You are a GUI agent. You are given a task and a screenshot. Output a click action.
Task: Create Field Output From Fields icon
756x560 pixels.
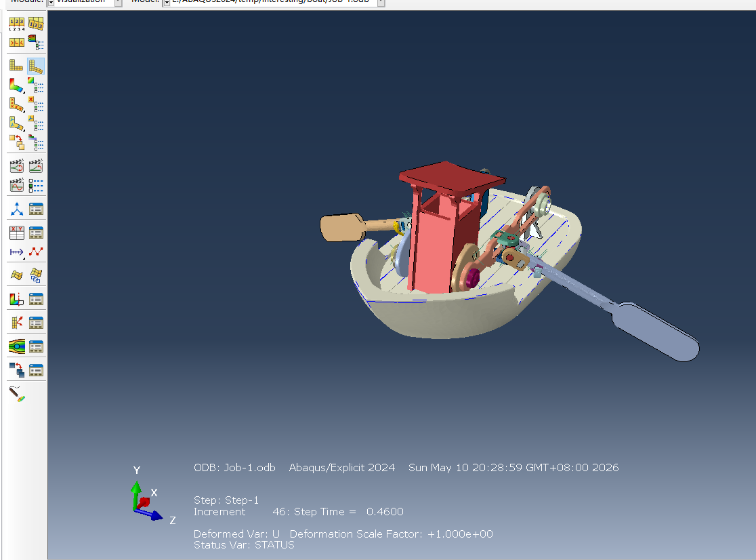pos(16,275)
